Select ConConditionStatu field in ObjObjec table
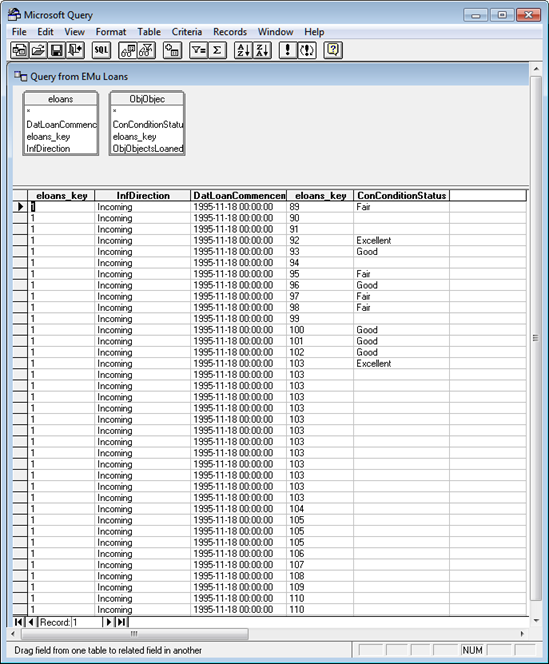The height and width of the screenshot is (664, 549). (x=148, y=124)
